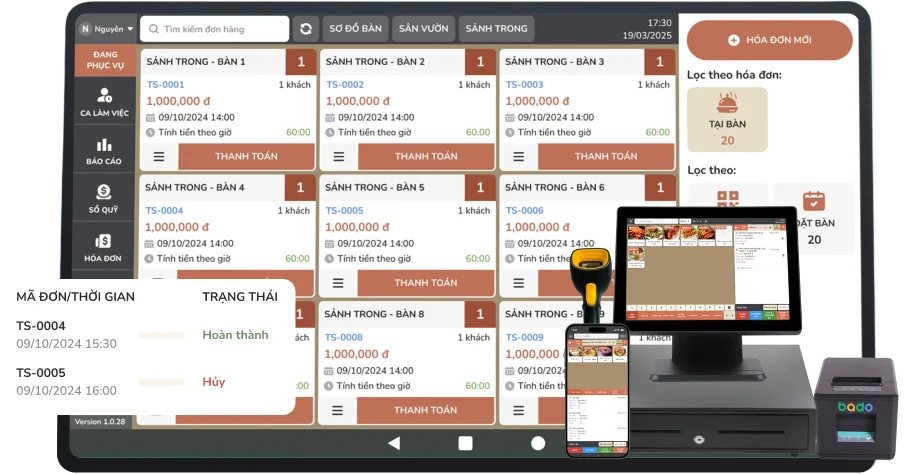Select ĐANG PHỤC VỤ sidebar item
Image resolution: width=905 pixels, height=474 pixels.
(x=105, y=60)
